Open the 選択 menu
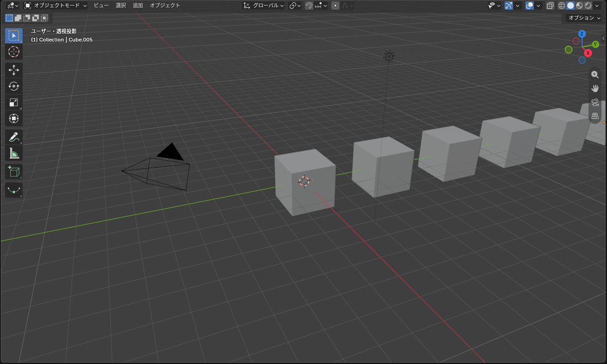The width and height of the screenshot is (607, 364). coord(121,6)
